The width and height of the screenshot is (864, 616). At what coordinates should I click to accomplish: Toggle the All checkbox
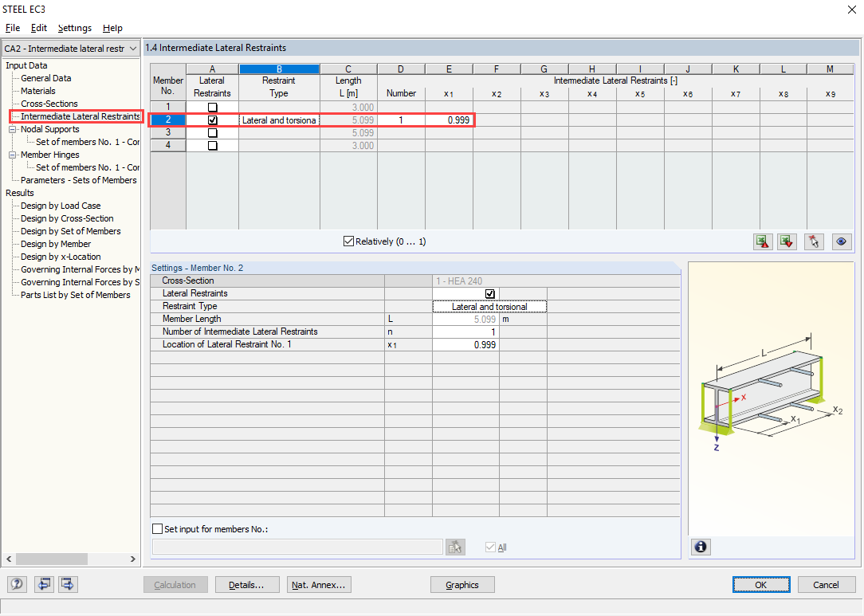click(490, 547)
